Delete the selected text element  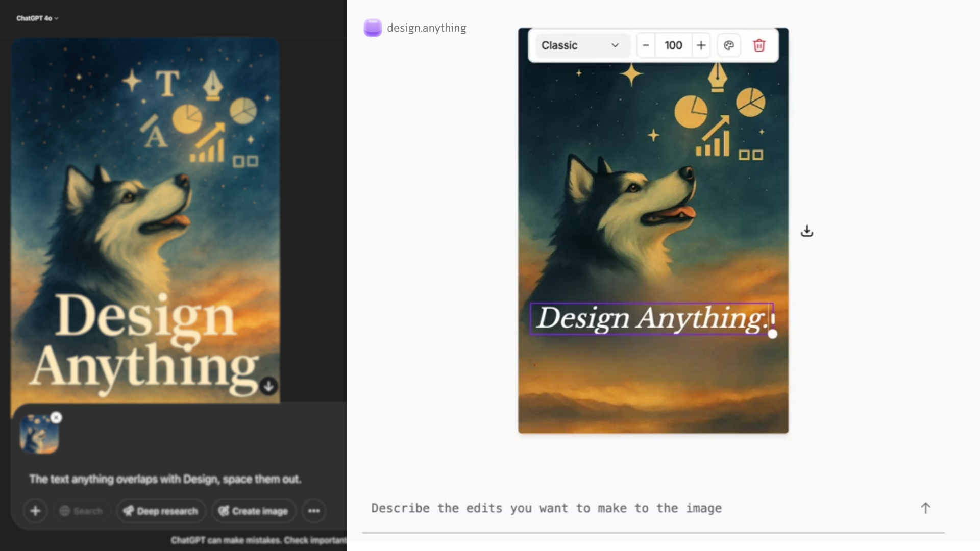coord(759,45)
